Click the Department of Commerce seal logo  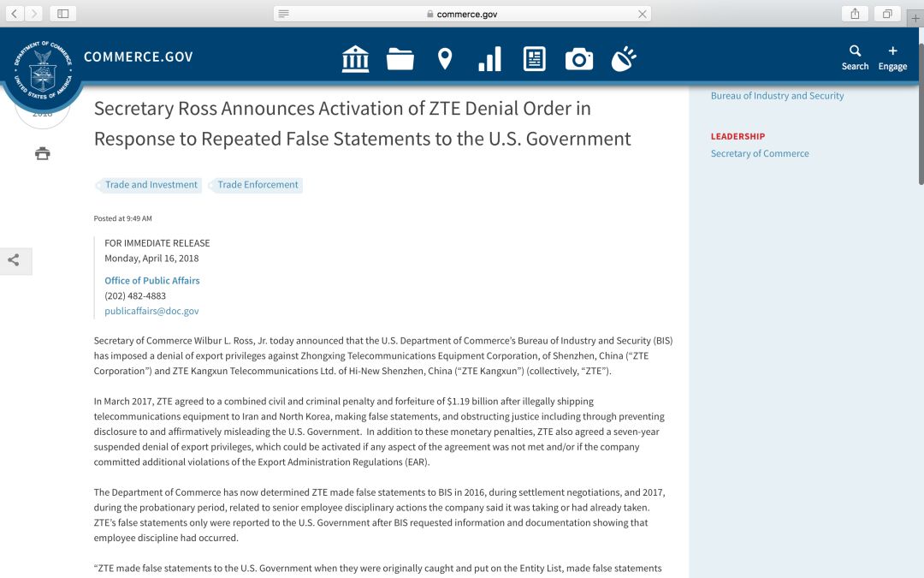click(43, 70)
